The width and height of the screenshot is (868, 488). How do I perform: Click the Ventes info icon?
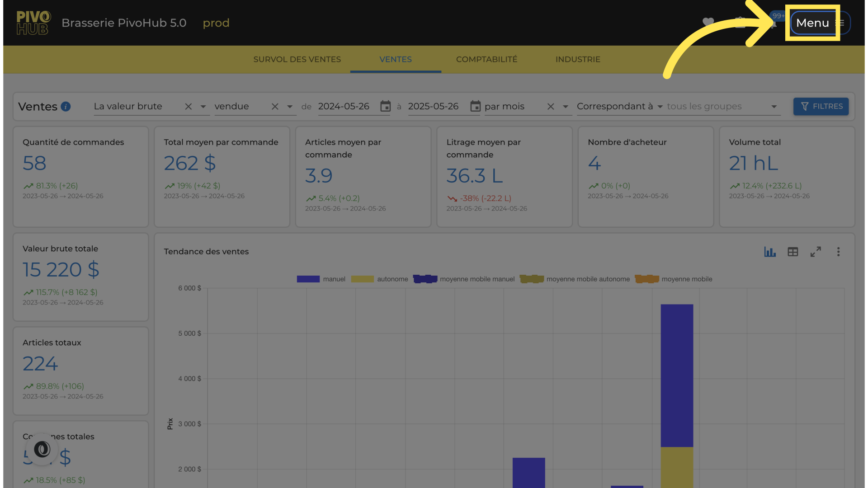[x=66, y=107]
